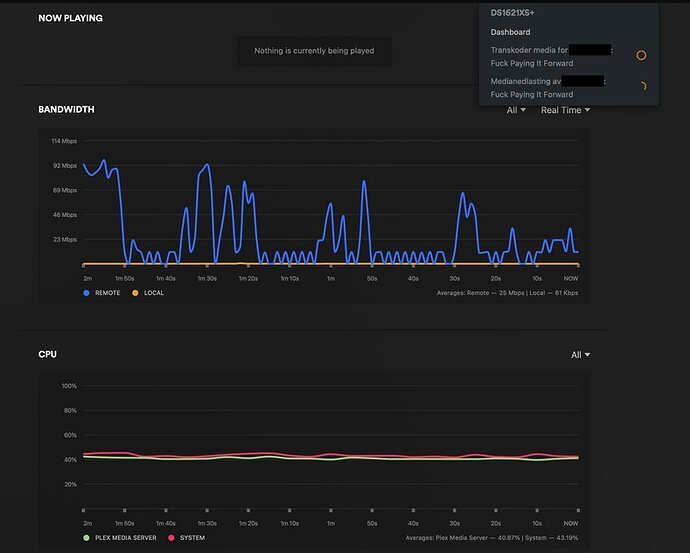The width and height of the screenshot is (690, 553).
Task: Click the bandwidth chart 1m time label
Action: 331,278
